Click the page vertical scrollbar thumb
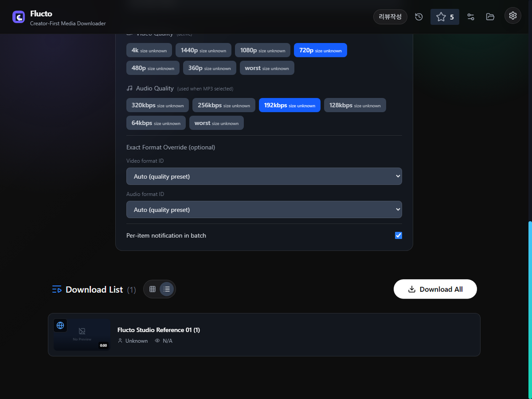 pos(530,309)
